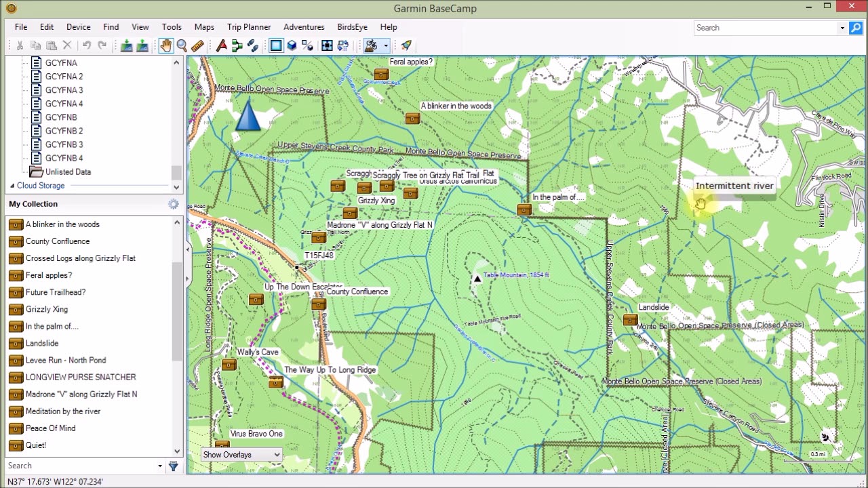Select the Measure ruler tool
Screen dimensions: 868x488
[198, 45]
